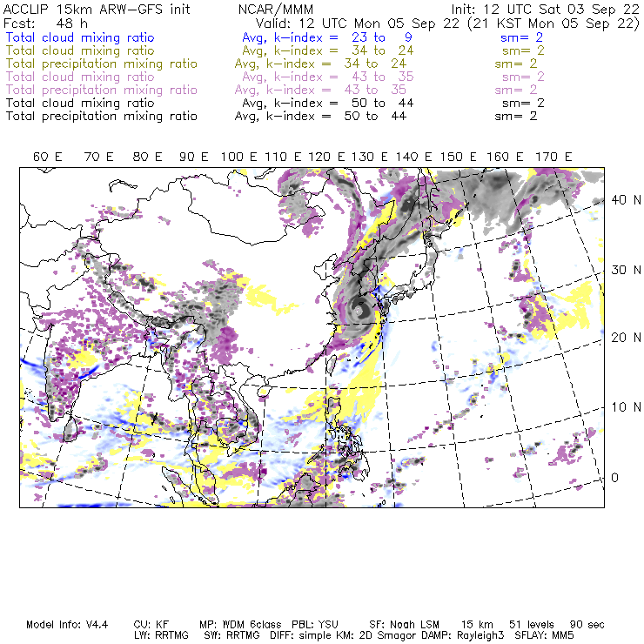Click the blue 'Total cloud mixing ratio' legend label
This screenshot has height=644, width=644.
(80, 37)
